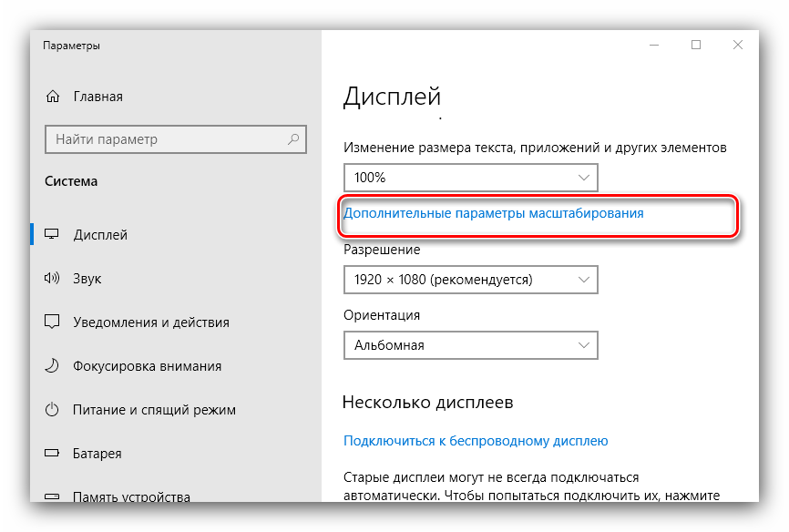Screen dimensions: 789x532
Task: Click the Питание и спящий режим power icon
Action: [x=53, y=410]
